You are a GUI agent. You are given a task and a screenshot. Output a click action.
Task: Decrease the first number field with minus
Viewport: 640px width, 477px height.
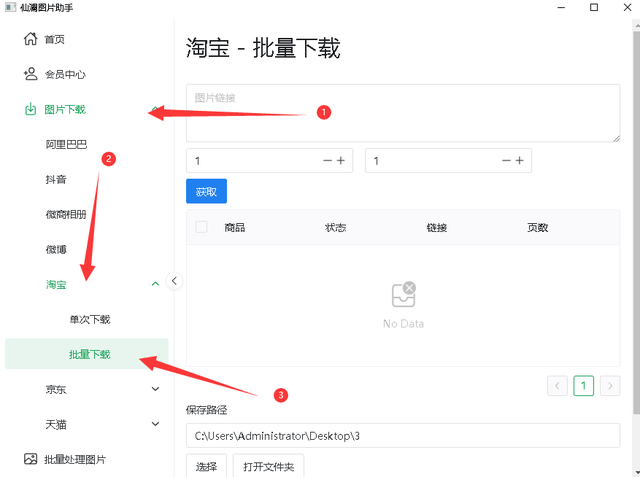[327, 161]
